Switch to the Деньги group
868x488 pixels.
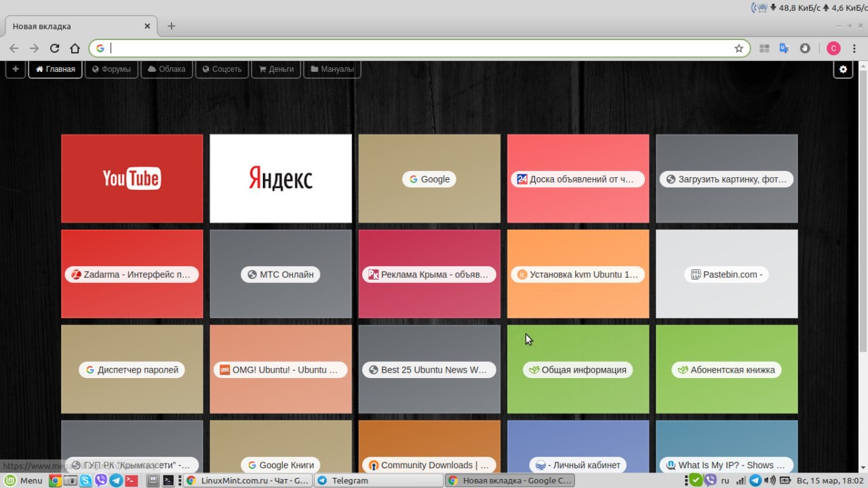pyautogui.click(x=276, y=69)
